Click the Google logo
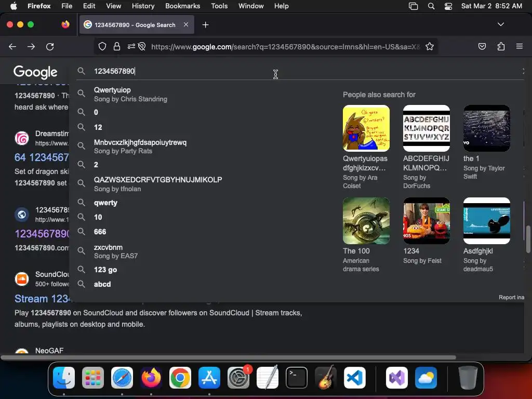This screenshot has height=399, width=532. [x=35, y=72]
